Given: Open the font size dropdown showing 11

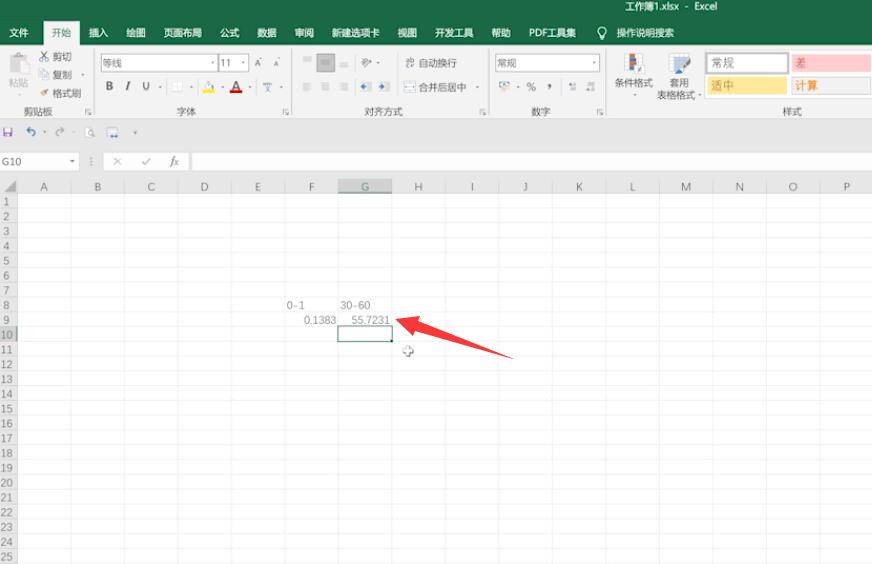Looking at the screenshot, I should pos(244,63).
